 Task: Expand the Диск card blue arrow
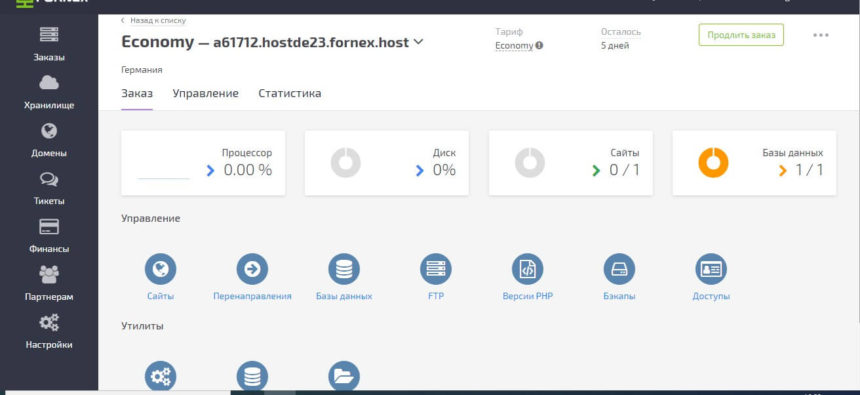[x=420, y=171]
